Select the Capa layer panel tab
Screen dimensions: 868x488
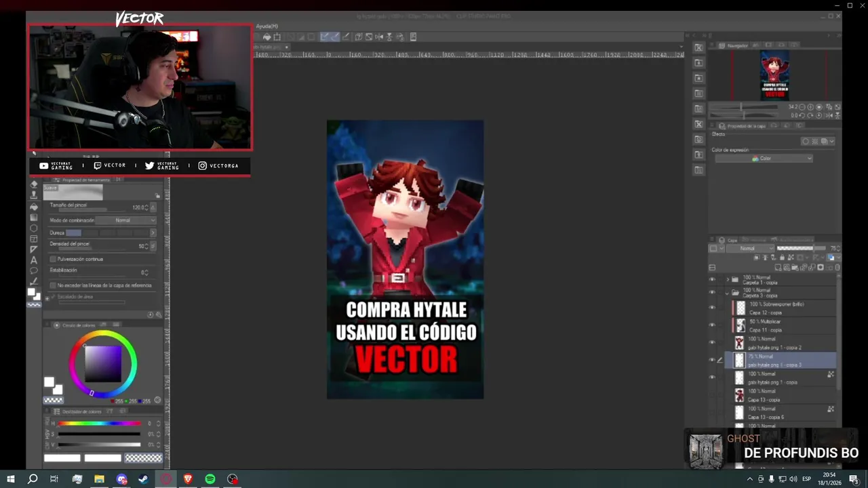point(728,240)
